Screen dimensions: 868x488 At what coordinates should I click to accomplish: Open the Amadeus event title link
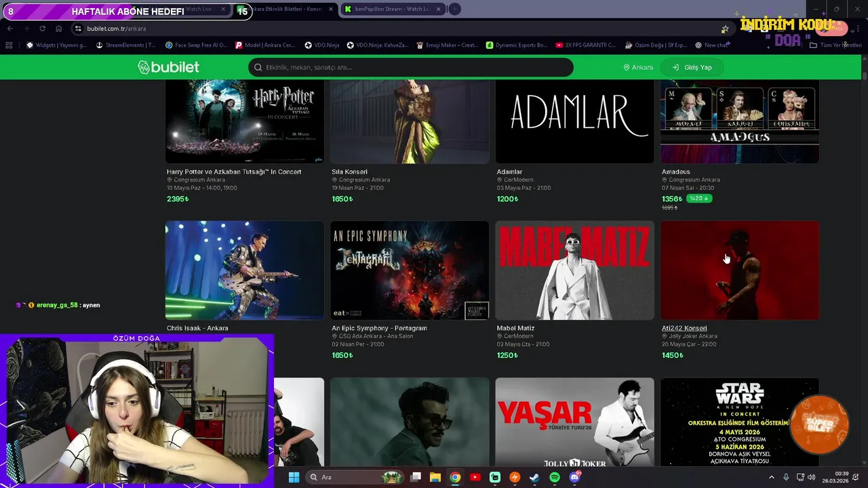pos(675,171)
